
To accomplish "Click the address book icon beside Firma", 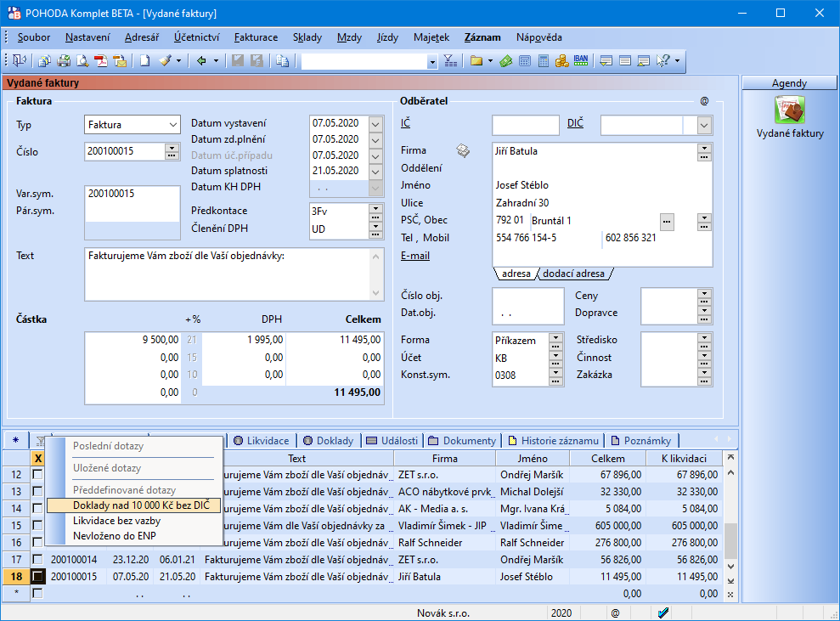I will tap(463, 150).
